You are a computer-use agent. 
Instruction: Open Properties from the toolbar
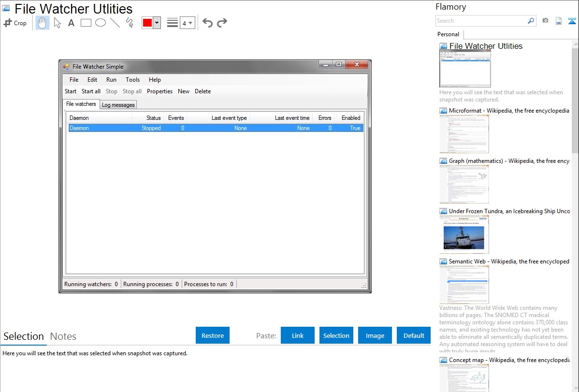tap(159, 91)
